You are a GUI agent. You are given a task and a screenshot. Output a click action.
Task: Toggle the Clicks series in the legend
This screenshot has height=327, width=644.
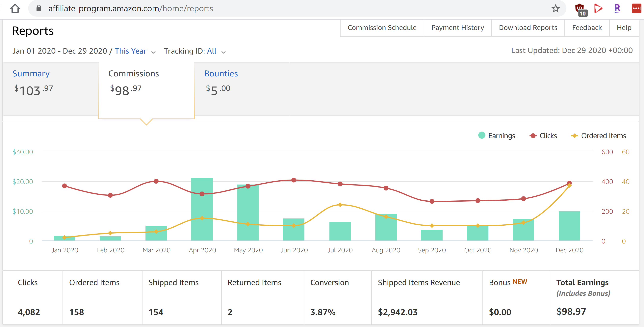tap(543, 136)
